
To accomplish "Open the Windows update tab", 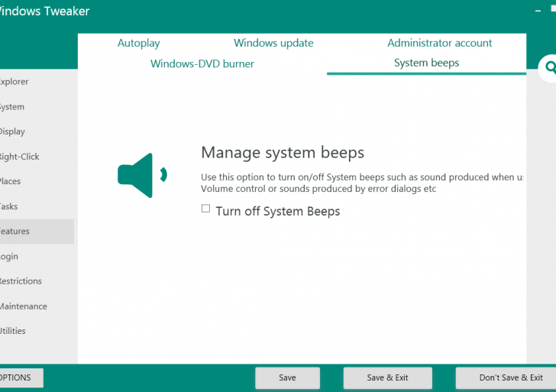I will [273, 44].
